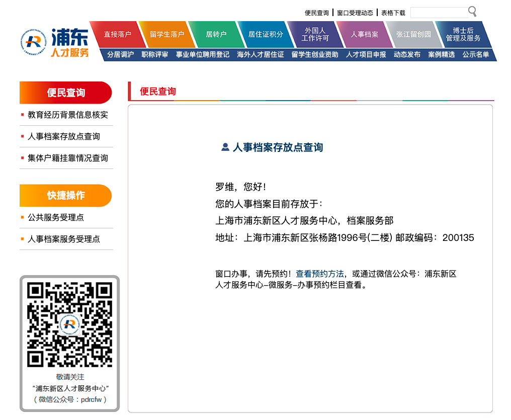This screenshot has height=420, width=511.
Task: Select 公示名单 in the blue submenu
Action: (476, 54)
